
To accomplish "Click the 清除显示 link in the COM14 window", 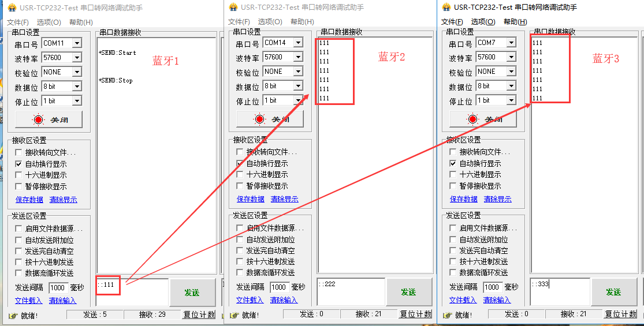I will (x=284, y=199).
